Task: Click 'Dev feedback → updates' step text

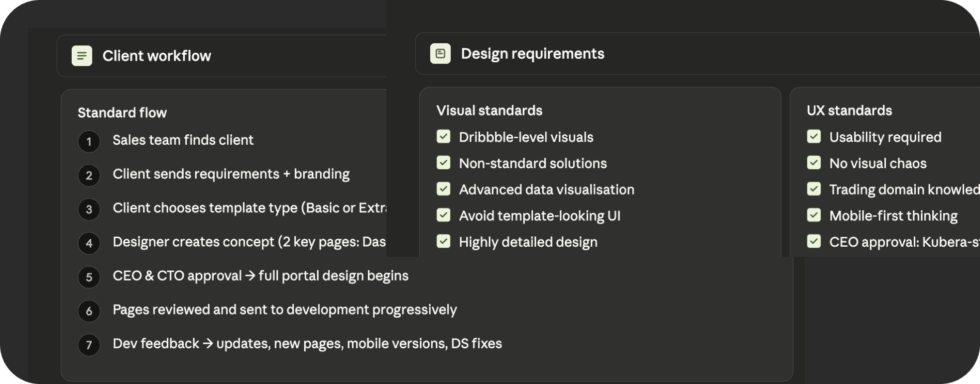Action: point(307,343)
